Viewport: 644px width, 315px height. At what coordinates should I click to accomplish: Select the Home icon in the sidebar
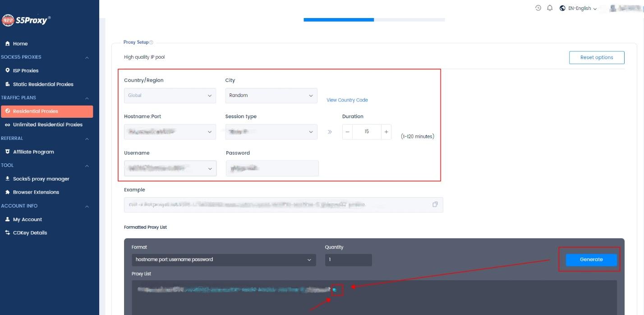pyautogui.click(x=6, y=43)
